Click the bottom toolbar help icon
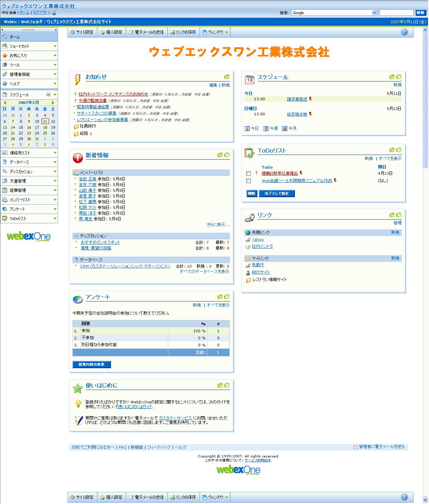 404,497
